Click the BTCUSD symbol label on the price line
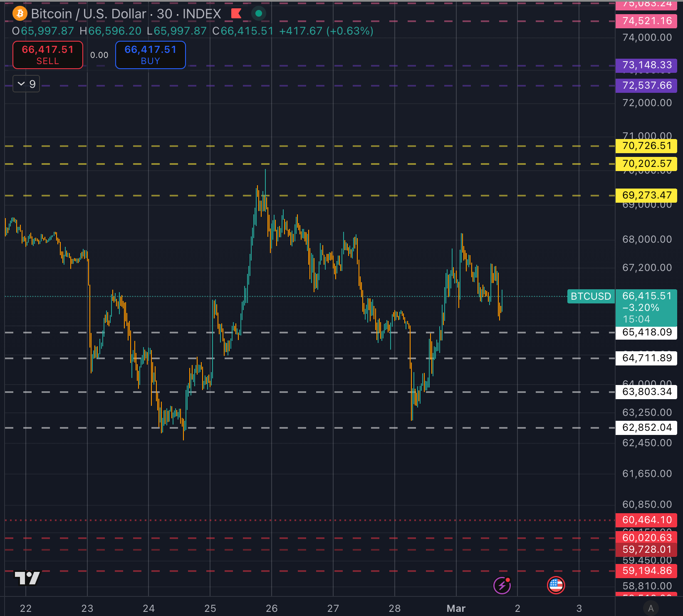The image size is (683, 616). (591, 296)
